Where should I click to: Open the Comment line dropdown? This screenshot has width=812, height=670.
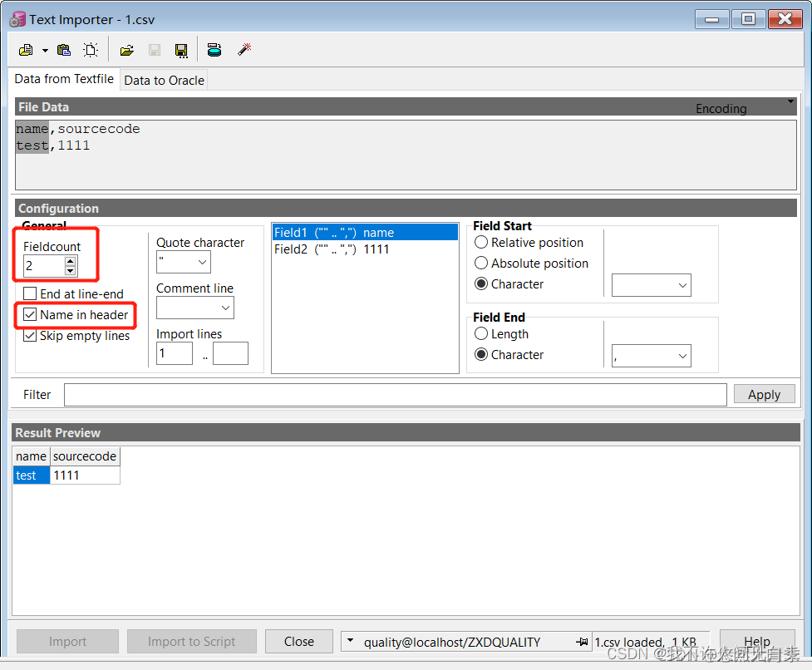[225, 308]
